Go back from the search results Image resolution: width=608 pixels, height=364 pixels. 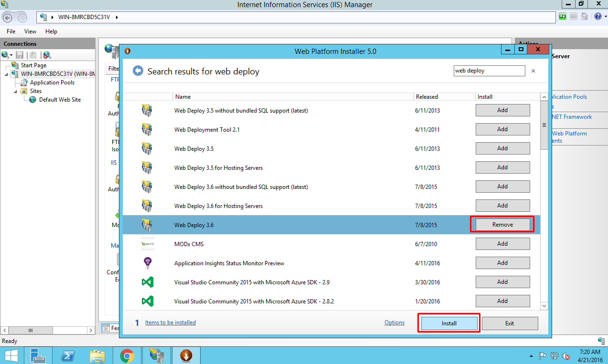pyautogui.click(x=138, y=71)
